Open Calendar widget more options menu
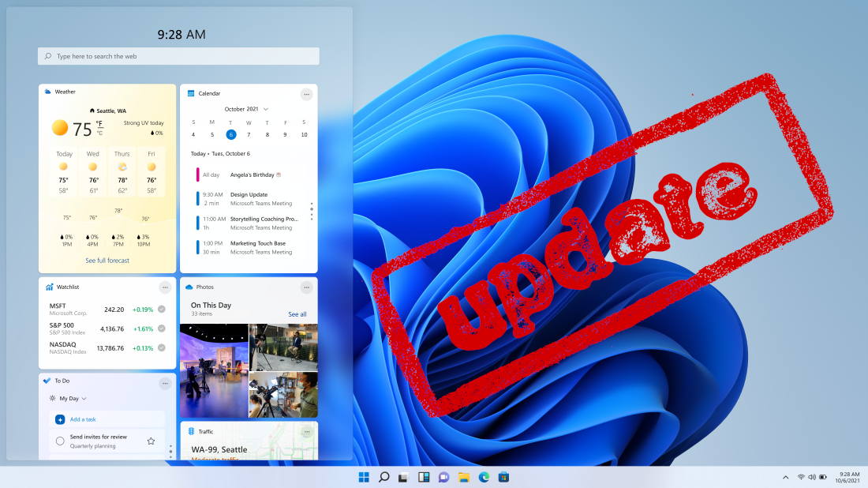 [x=306, y=94]
